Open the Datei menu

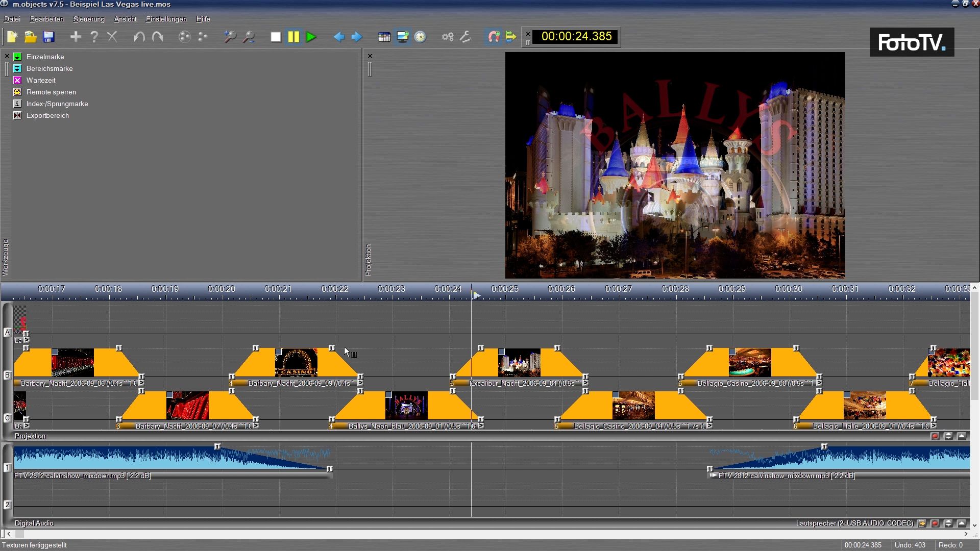[x=12, y=19]
